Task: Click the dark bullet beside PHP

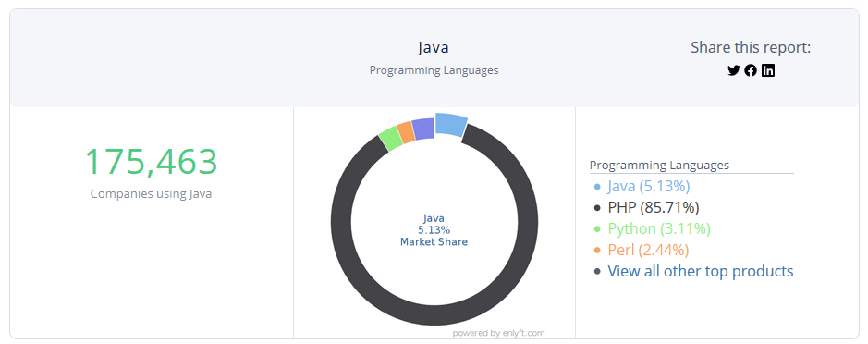Action: coord(597,208)
